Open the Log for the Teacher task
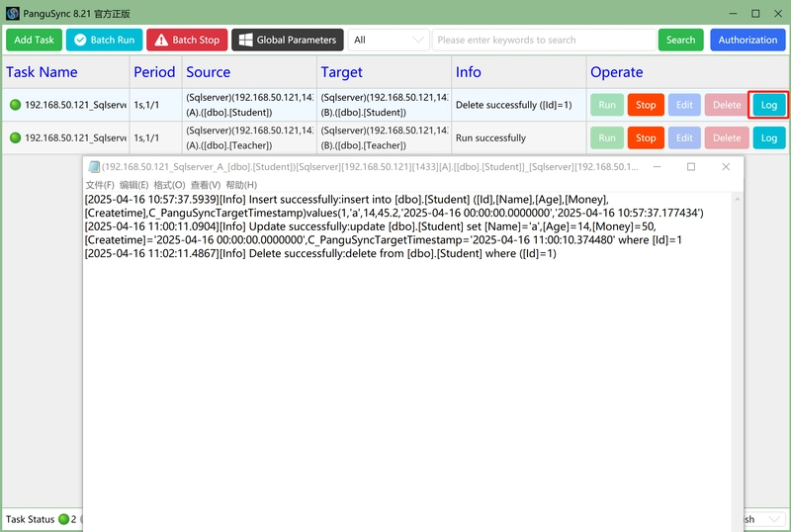This screenshot has height=532, width=791. click(x=769, y=137)
